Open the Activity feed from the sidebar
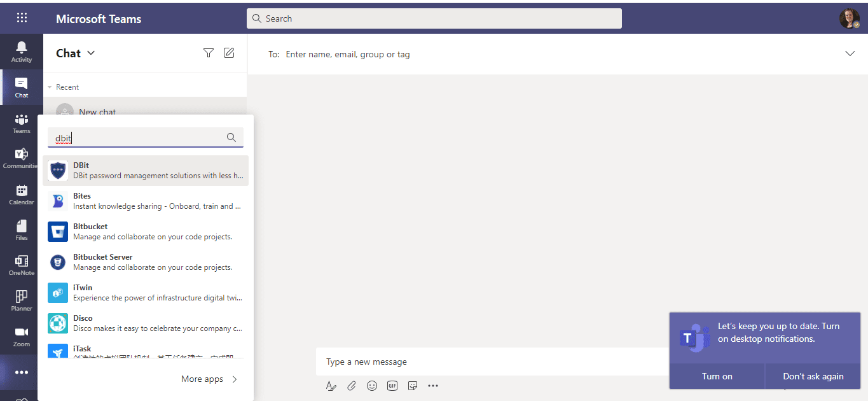868x401 pixels. click(x=21, y=51)
